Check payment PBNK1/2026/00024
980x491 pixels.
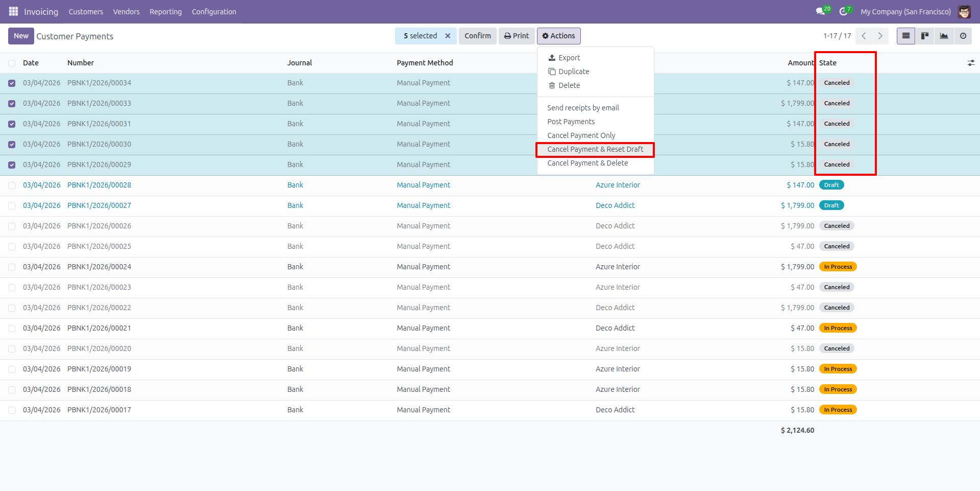12,267
